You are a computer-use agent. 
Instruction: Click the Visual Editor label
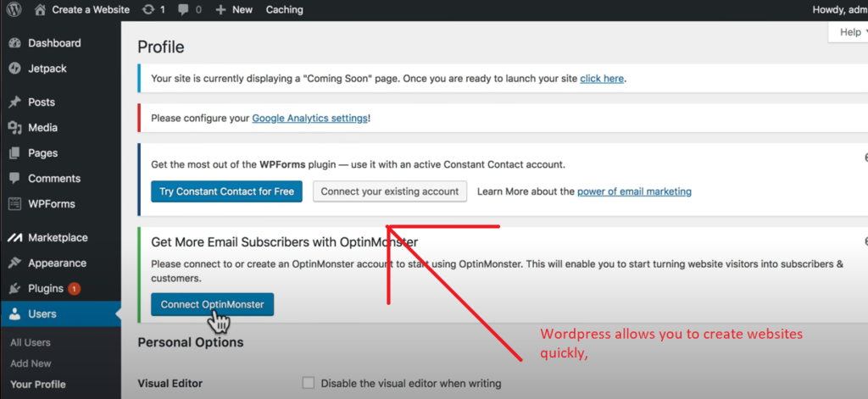point(170,384)
